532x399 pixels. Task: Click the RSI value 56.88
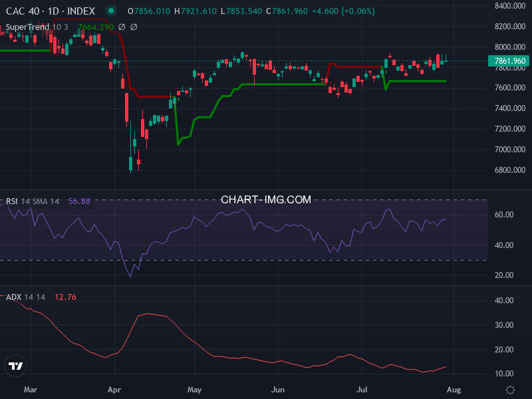pos(79,201)
